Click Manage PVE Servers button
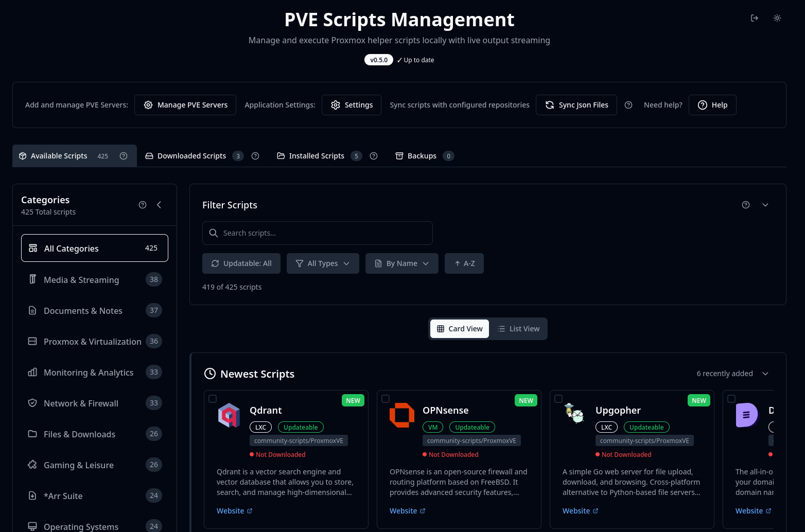 pyautogui.click(x=185, y=105)
